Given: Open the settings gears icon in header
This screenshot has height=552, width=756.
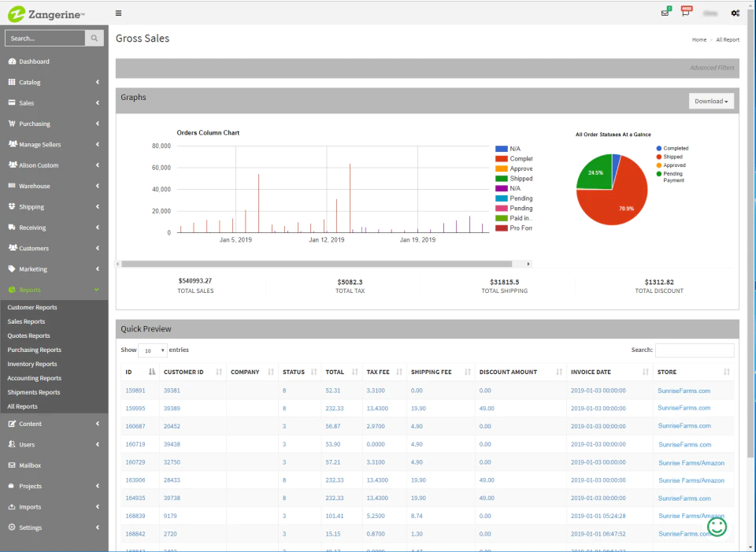Looking at the screenshot, I should [x=735, y=13].
